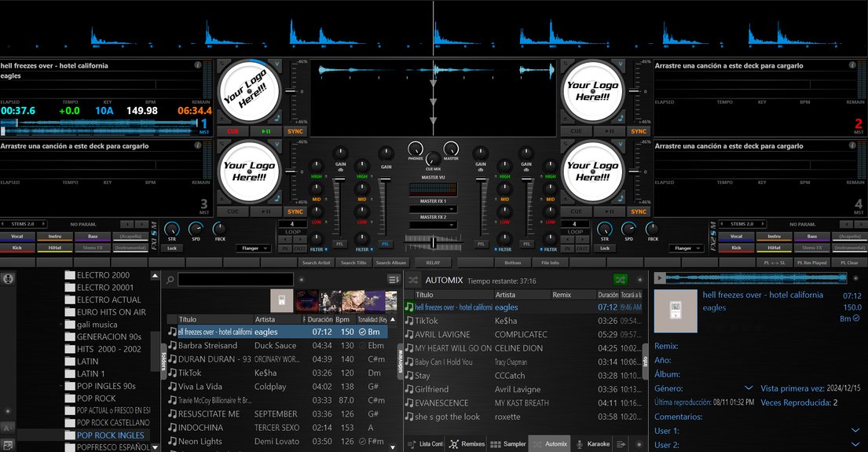Click the PL Rm Played button
This screenshot has width=868, height=452.
coord(811,263)
